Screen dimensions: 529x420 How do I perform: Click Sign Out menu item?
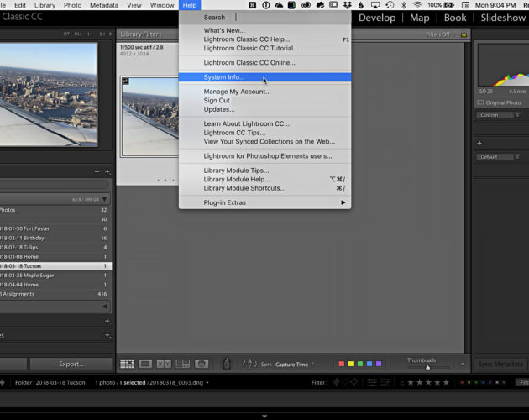[264, 100]
